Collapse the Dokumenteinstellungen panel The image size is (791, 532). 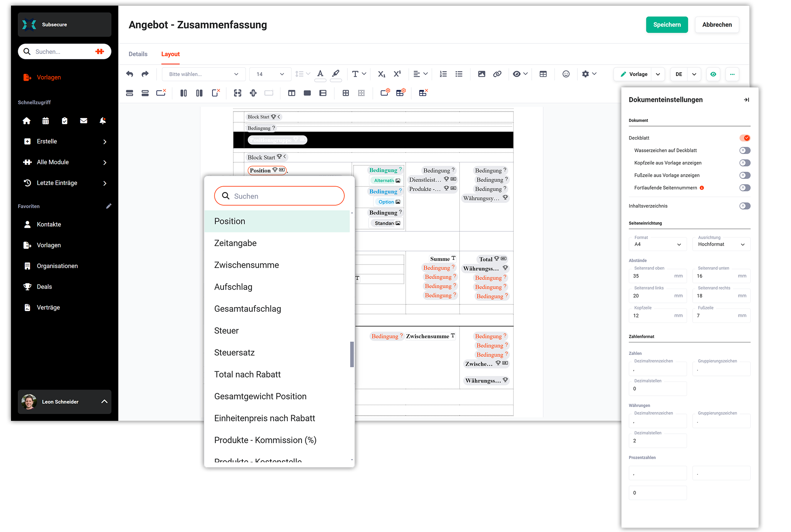click(x=746, y=100)
